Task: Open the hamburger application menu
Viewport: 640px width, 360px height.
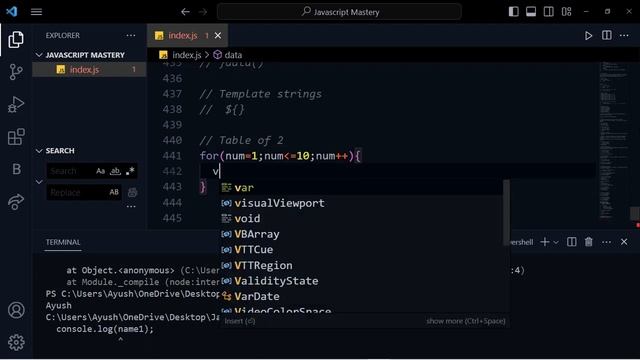Action: pyautogui.click(x=36, y=12)
